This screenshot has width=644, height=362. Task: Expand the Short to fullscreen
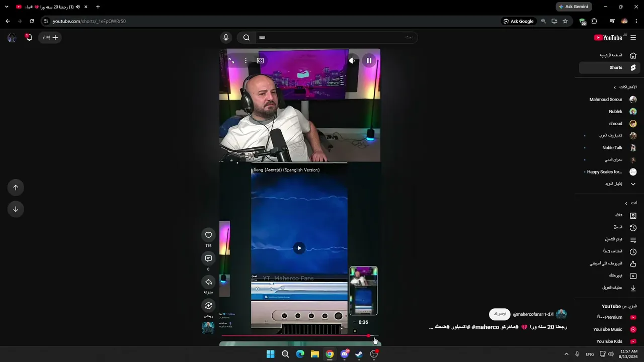click(x=231, y=61)
